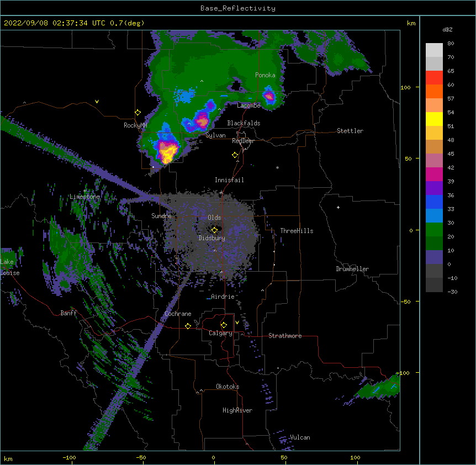Click the Limestone label
This screenshot has width=476, height=465.
pyautogui.click(x=84, y=197)
